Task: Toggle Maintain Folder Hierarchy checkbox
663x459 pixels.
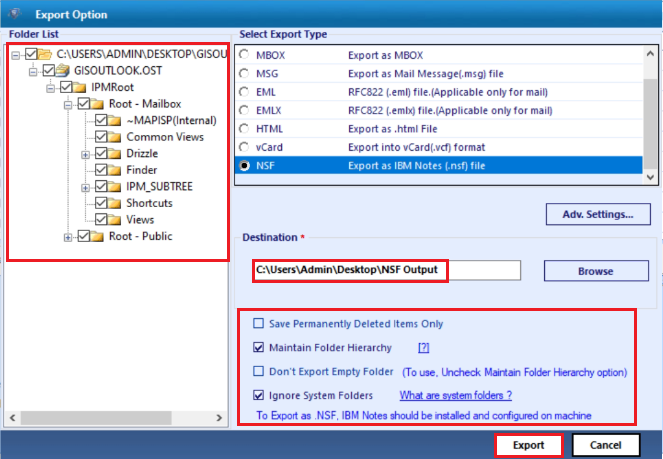Action: (258, 347)
